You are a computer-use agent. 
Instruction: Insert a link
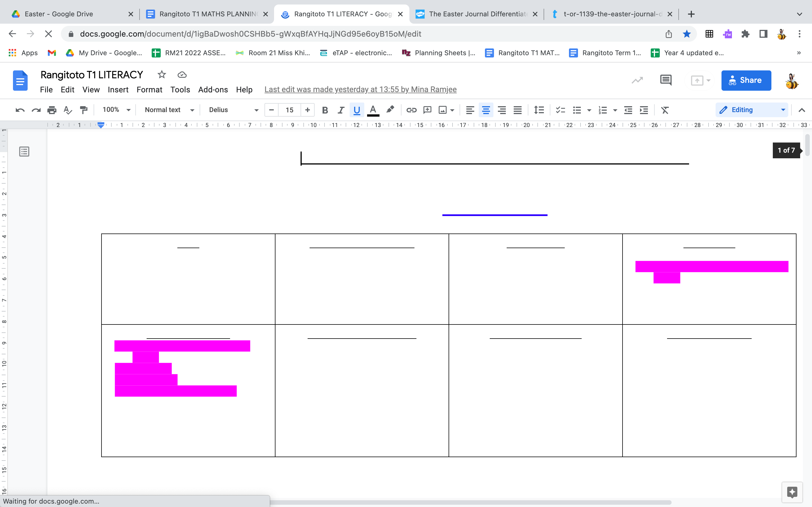[411, 110]
